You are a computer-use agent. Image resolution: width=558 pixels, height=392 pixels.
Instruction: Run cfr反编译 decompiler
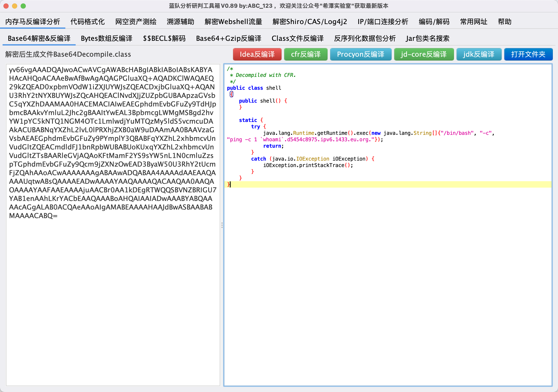pos(306,54)
